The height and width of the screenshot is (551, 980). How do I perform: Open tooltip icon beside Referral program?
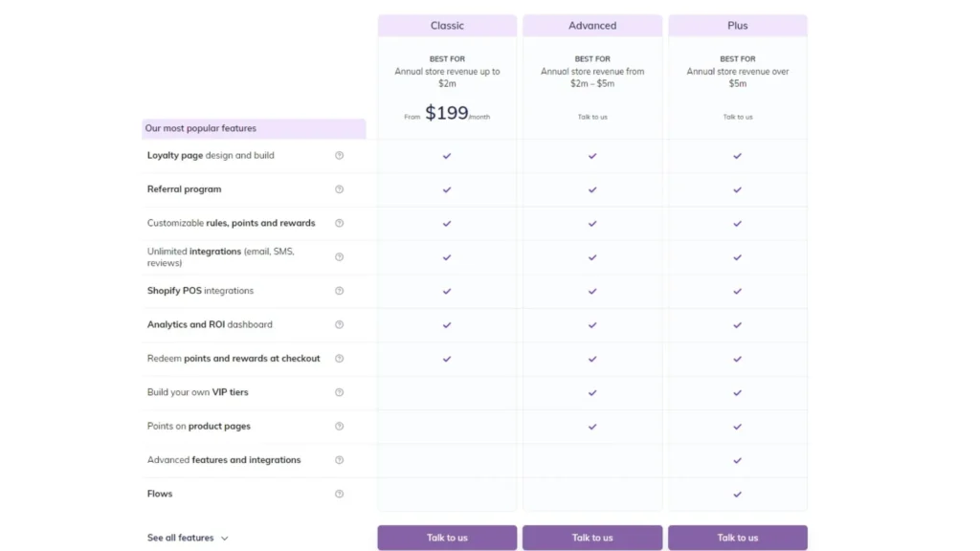pos(339,189)
